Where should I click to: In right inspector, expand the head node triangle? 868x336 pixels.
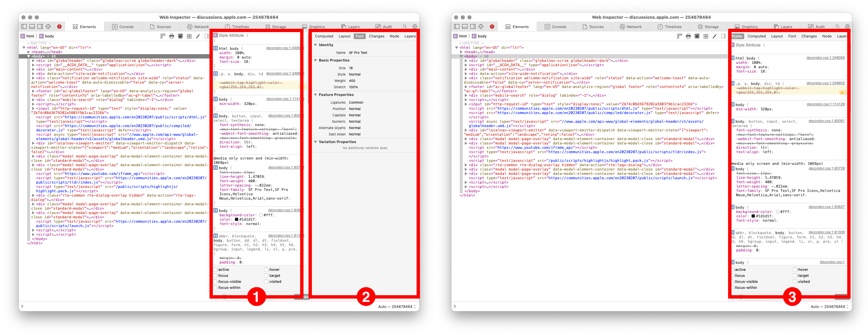(x=461, y=52)
